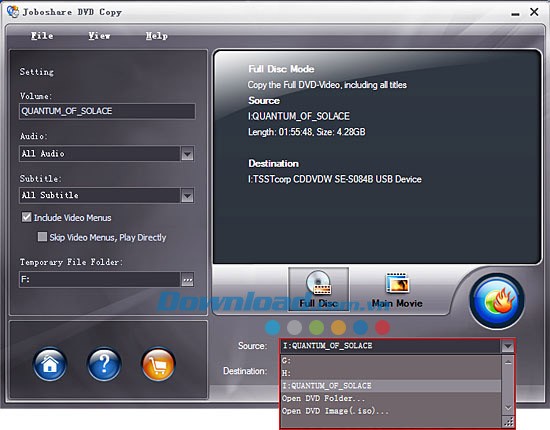Screen dimensions: 550x430
Task: Open the File menu
Action: click(42, 35)
